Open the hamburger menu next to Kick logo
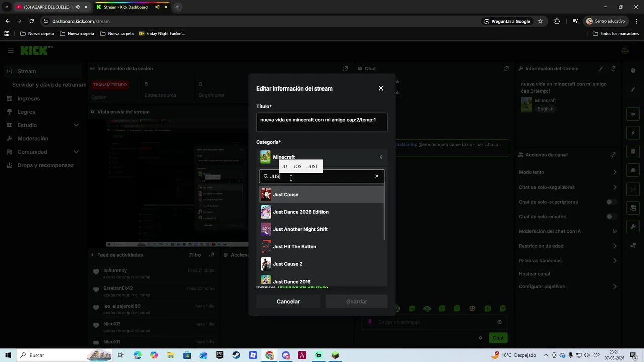 11,51
